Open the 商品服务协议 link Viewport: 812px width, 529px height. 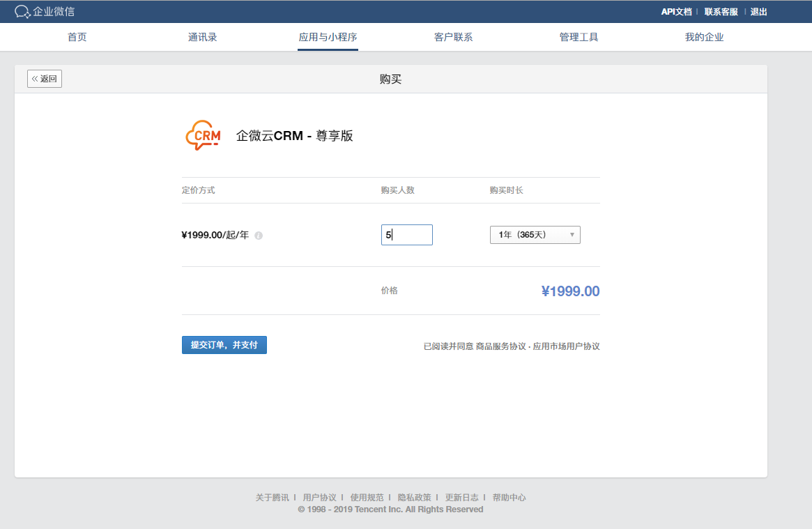[x=500, y=346]
